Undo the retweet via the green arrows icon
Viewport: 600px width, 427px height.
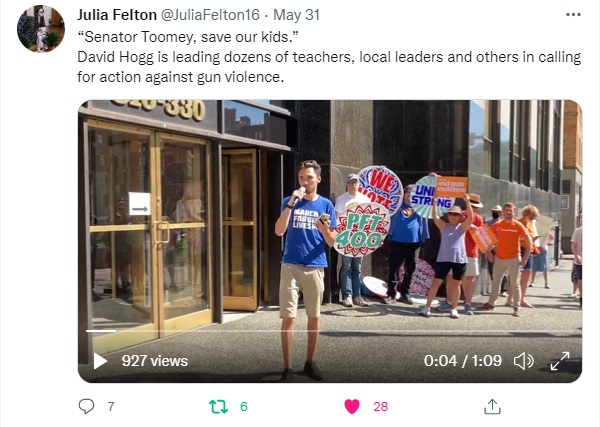218,406
